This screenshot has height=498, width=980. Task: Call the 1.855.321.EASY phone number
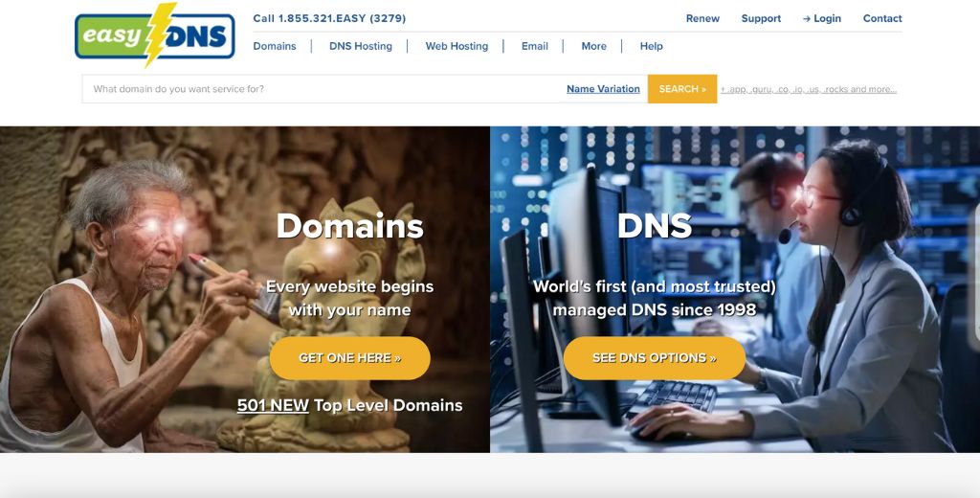tap(329, 19)
